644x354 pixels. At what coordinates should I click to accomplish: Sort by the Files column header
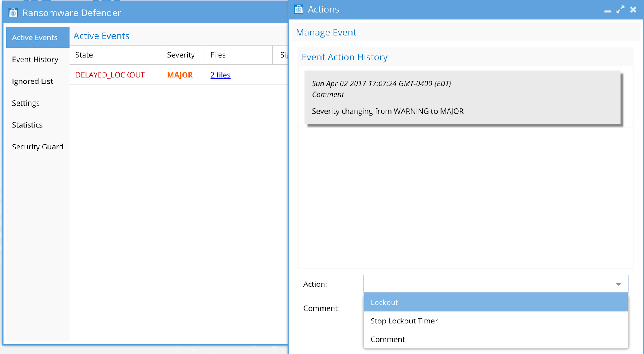238,55
